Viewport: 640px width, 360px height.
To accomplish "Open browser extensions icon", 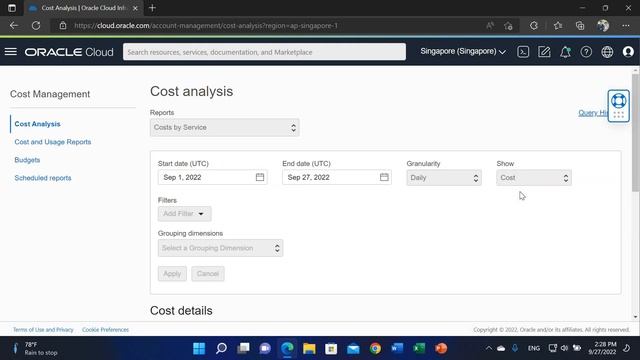I will [534, 26].
